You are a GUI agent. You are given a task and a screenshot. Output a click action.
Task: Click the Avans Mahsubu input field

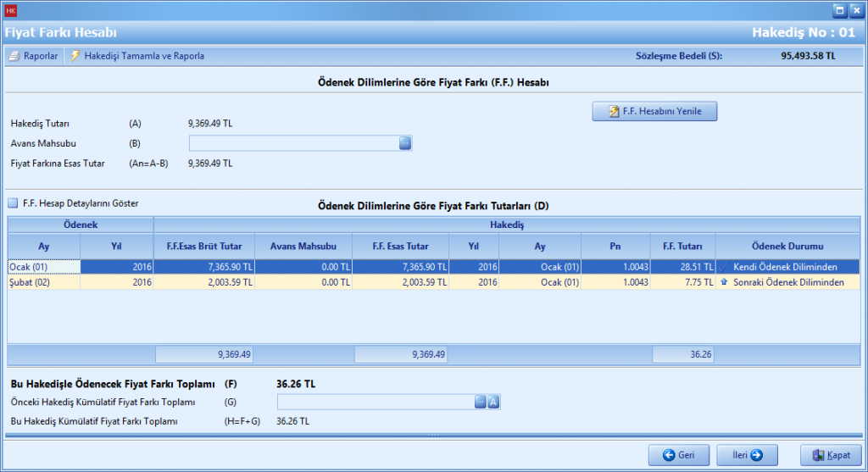[x=292, y=143]
